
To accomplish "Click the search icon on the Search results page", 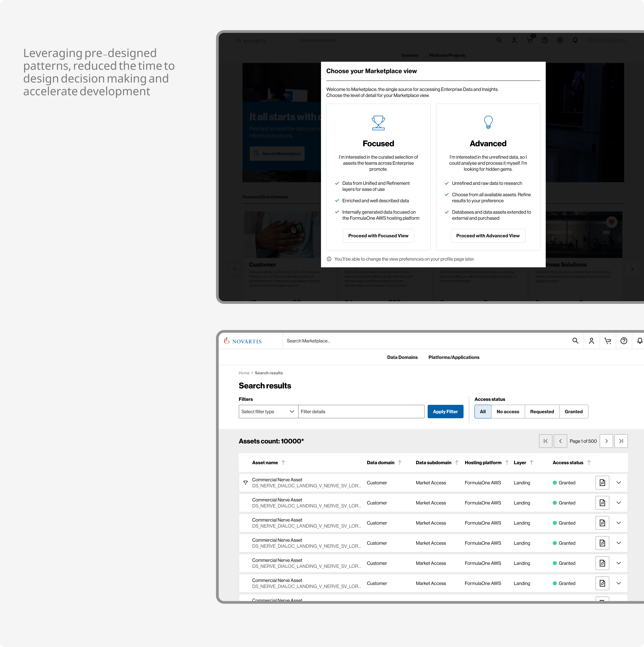I will click(x=575, y=341).
